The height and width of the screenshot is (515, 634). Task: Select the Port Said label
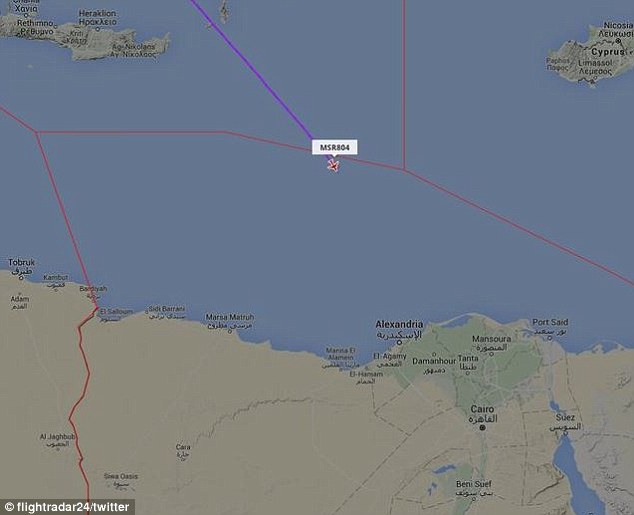pos(550,322)
